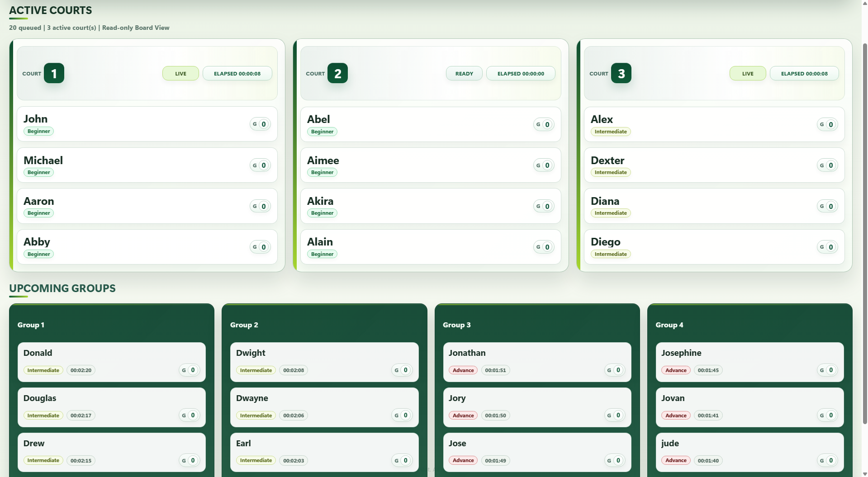Viewport: 868px width, 477px height.
Task: Click Dexter's games counter badge
Action: coord(827,165)
